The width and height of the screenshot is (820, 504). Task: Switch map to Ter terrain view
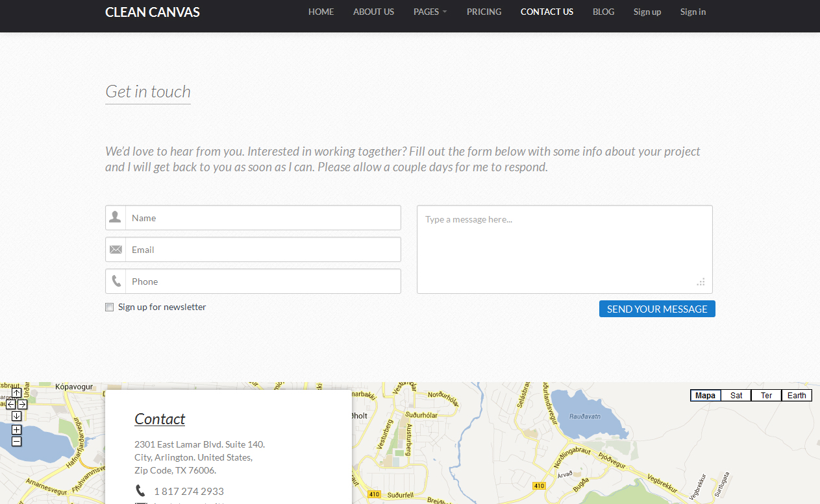[766, 395]
